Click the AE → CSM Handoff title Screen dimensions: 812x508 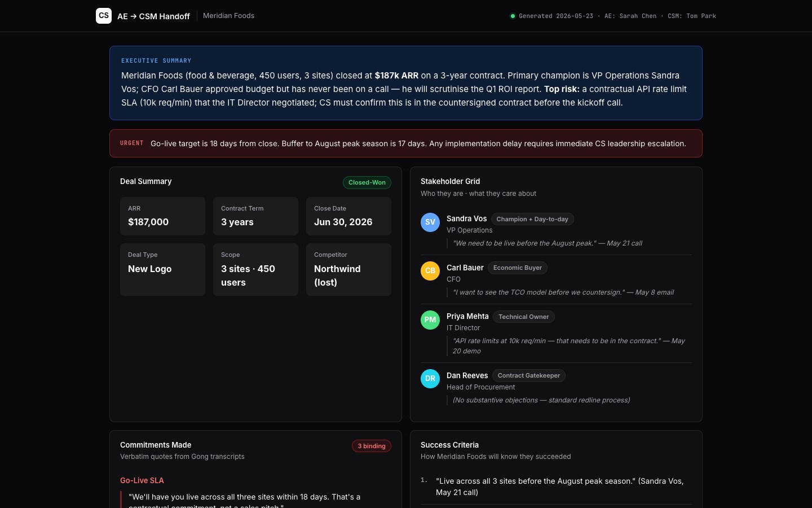point(153,16)
